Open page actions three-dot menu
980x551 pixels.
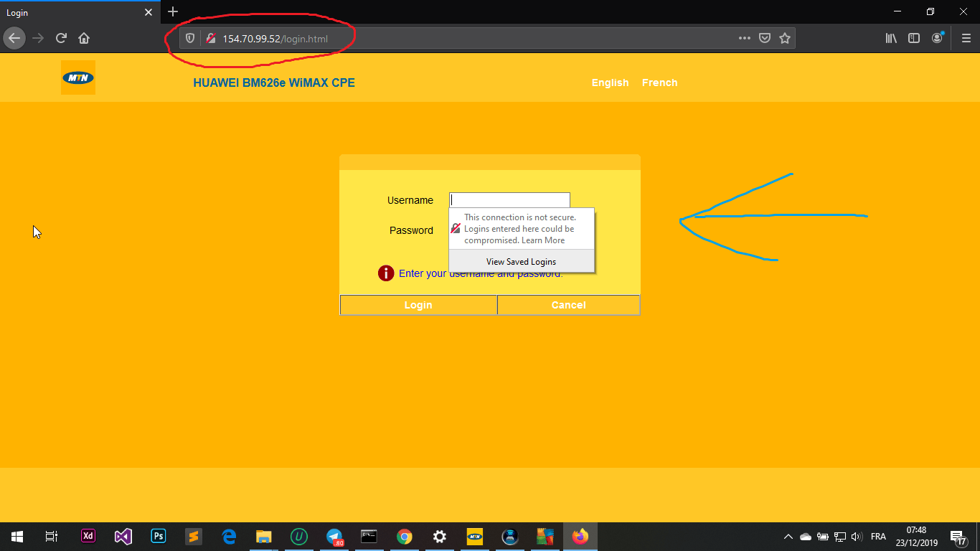(x=745, y=39)
